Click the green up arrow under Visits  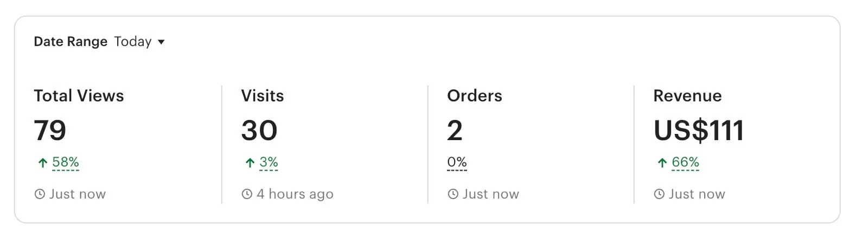[x=250, y=163]
